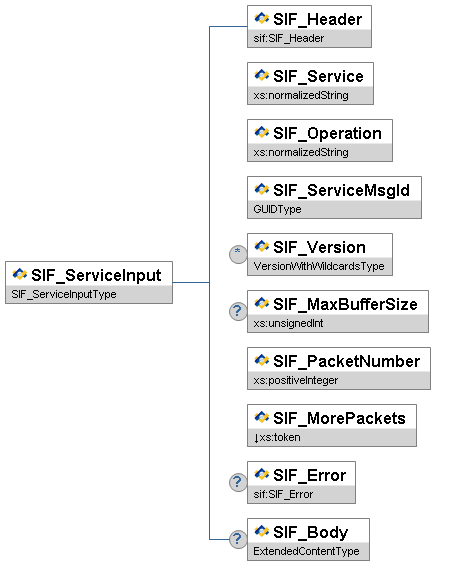The image size is (451, 565).
Task: Click the asterisk marker beside SIF_Version
Action: click(x=238, y=254)
